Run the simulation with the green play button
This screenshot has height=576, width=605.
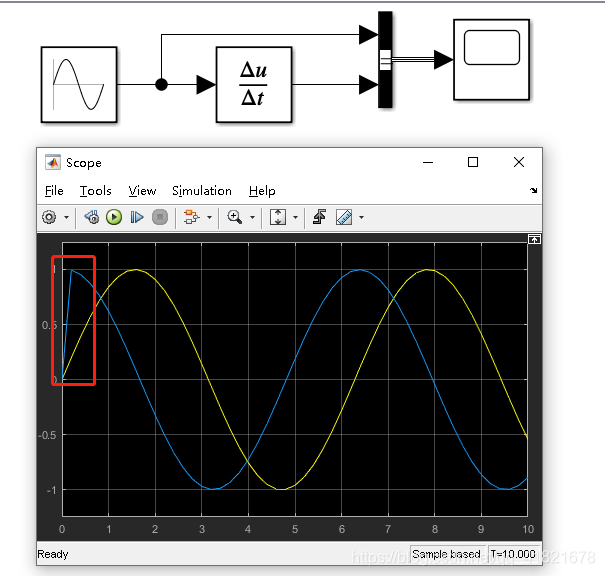tap(114, 218)
